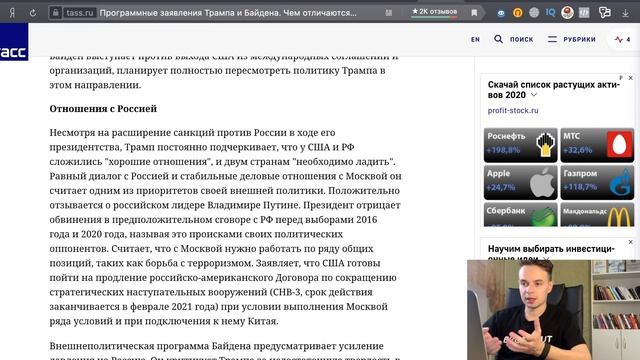Viewport: 640px width, 360px height.
Task: Open the 2K отзывов site reviews badge
Action: point(434,12)
